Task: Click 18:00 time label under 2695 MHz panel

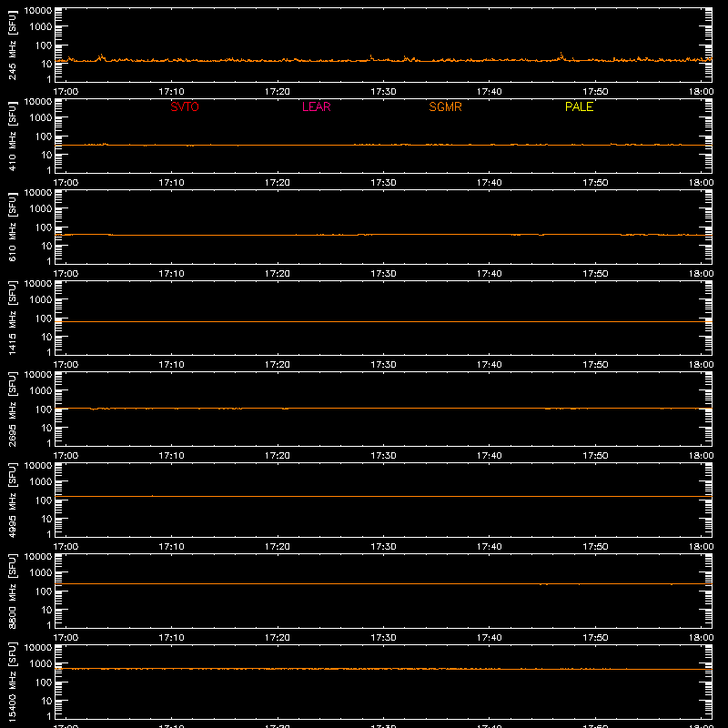Action: [701, 456]
